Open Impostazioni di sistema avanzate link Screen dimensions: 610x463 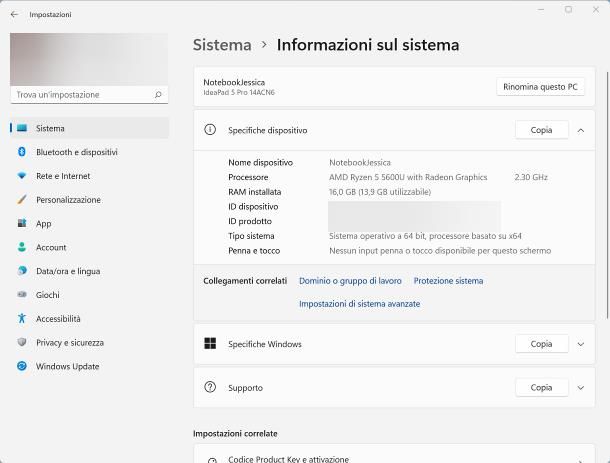point(359,303)
